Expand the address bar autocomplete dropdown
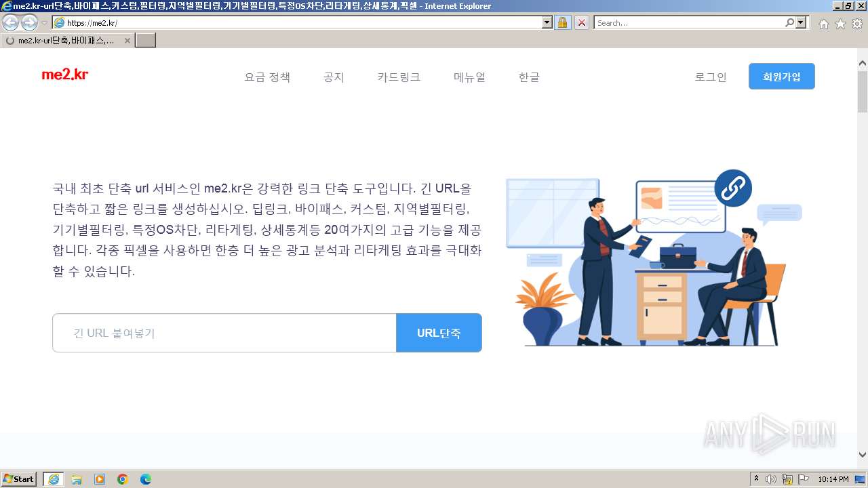Viewport: 868px width, 488px height. (547, 22)
